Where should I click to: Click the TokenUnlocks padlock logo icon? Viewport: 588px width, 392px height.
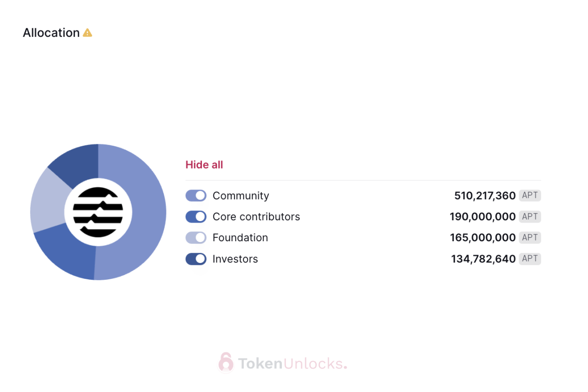(x=226, y=363)
